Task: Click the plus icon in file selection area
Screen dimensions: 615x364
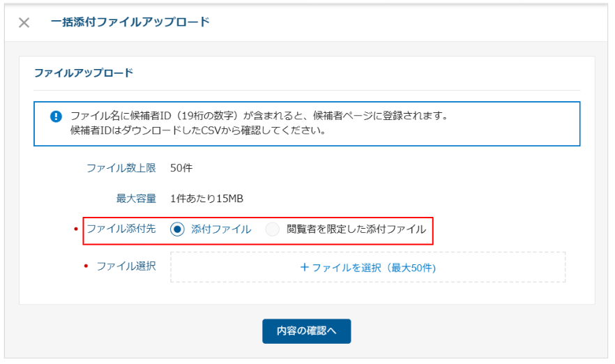Action: click(304, 267)
